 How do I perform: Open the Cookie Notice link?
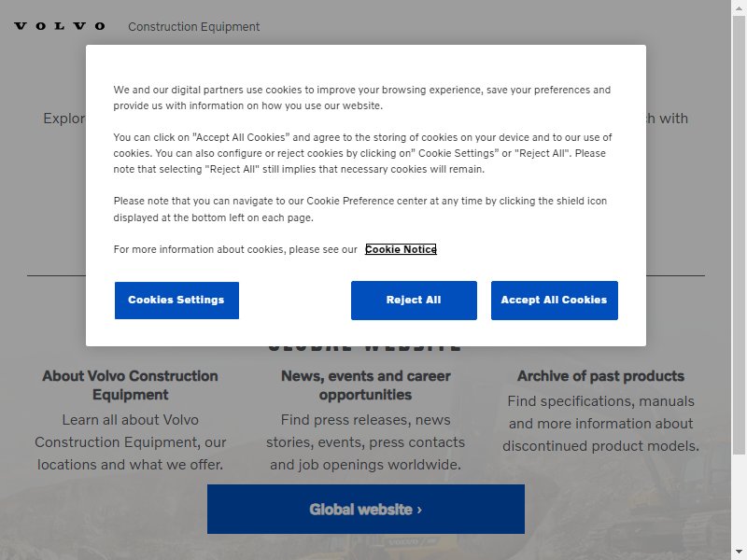coord(401,249)
